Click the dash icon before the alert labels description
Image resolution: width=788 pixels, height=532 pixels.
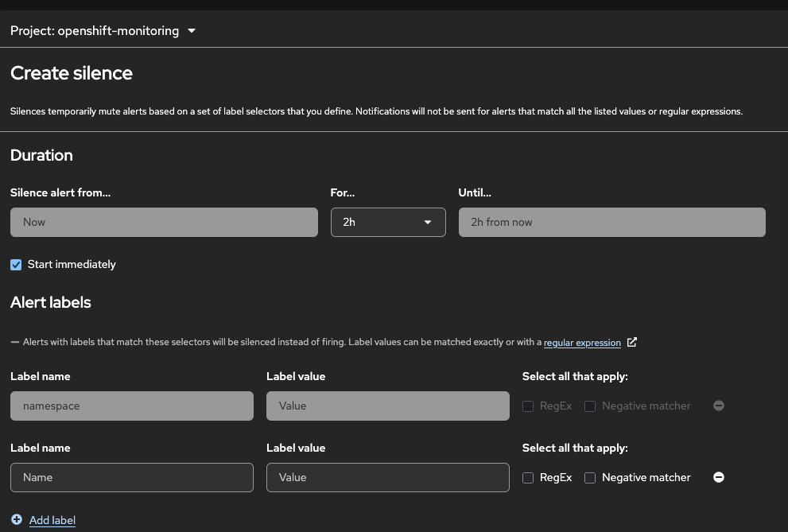click(x=15, y=342)
